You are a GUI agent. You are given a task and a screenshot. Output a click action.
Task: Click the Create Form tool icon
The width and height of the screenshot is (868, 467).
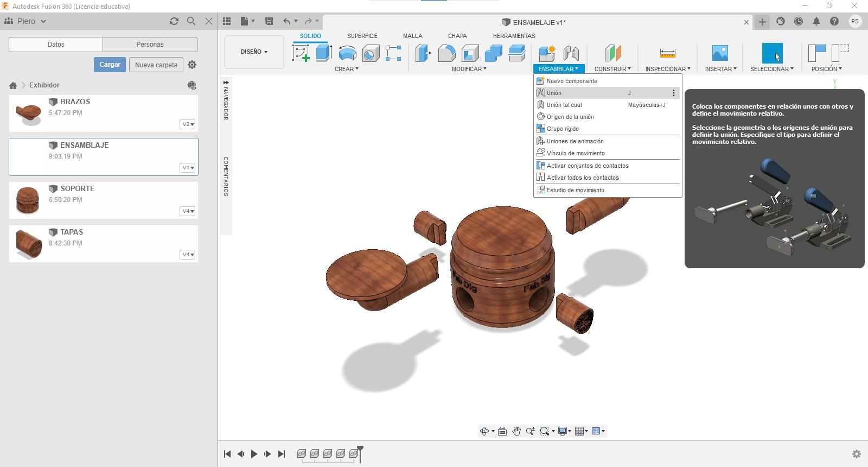point(393,53)
